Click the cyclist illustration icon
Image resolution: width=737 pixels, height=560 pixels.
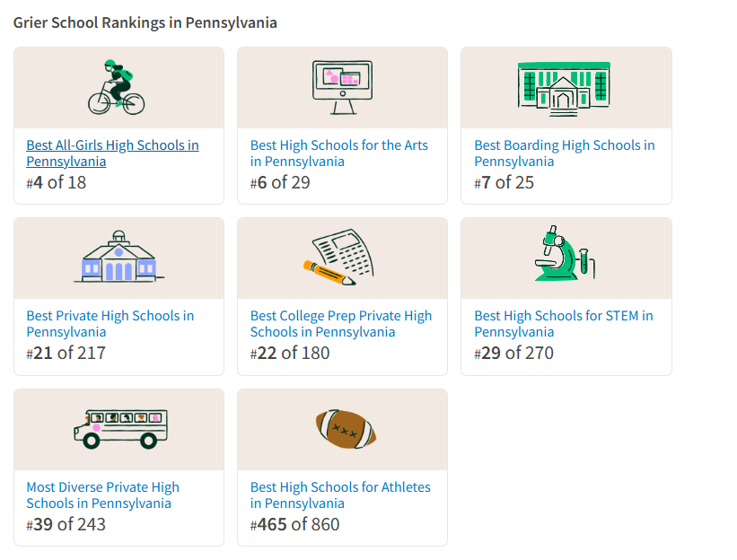pyautogui.click(x=117, y=87)
